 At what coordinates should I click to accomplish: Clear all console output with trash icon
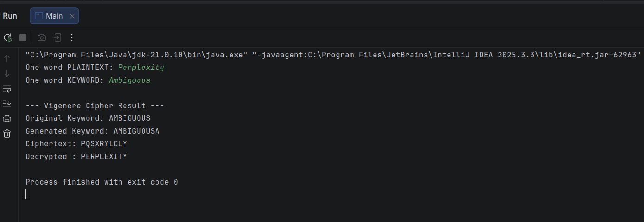coord(7,134)
